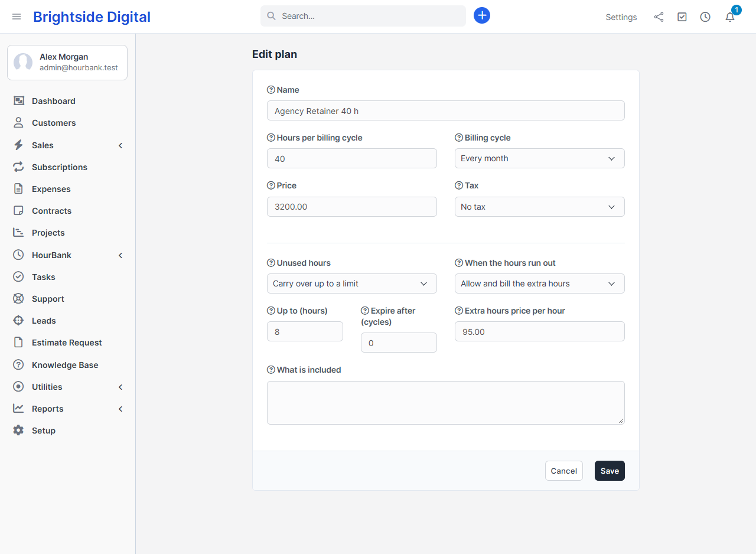Click help icon next to Price label
756x554 pixels.
point(271,185)
